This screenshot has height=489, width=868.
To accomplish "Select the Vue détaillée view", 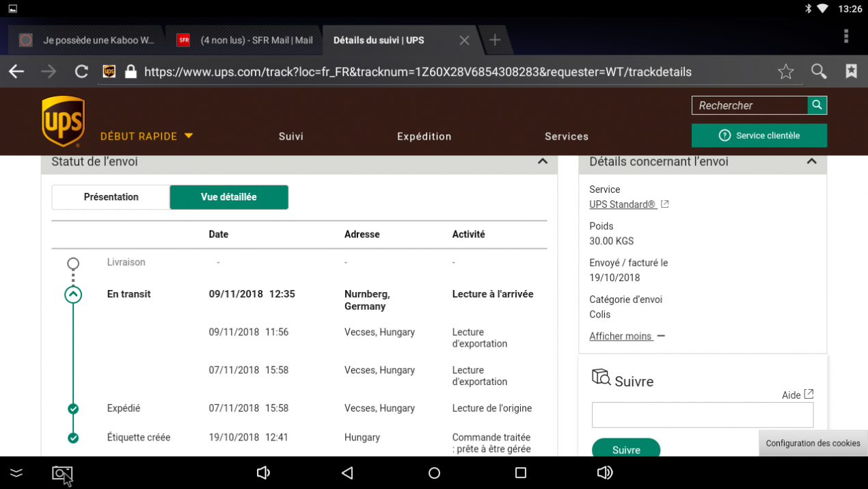I will click(229, 197).
